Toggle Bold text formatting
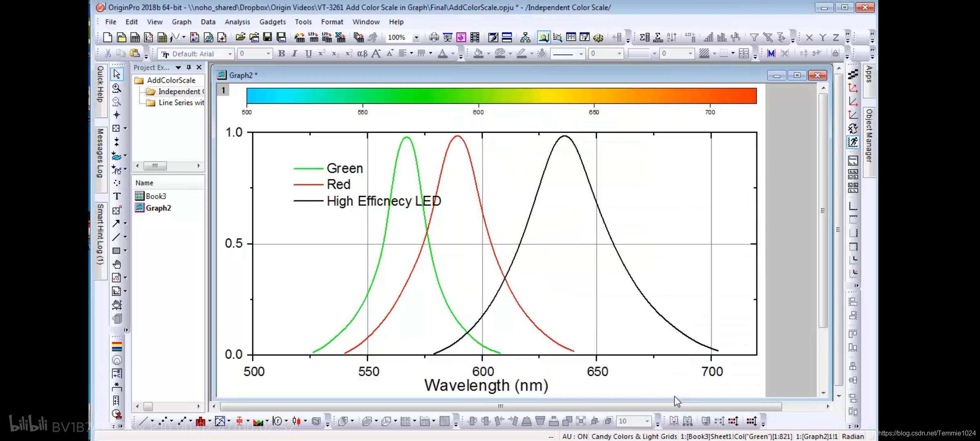 point(281,53)
